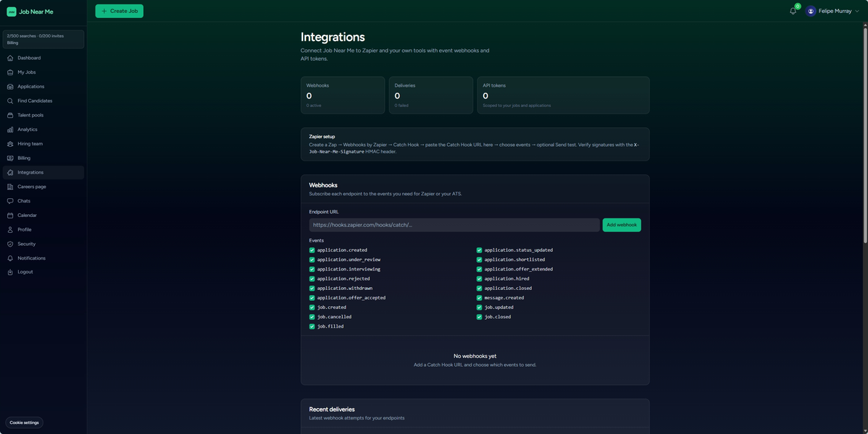
Task: Open notifications bell in the top bar
Action: (x=793, y=11)
